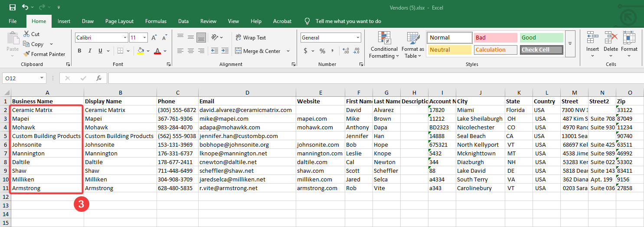The width and height of the screenshot is (644, 227).
Task: Click the Decrease Indent icon
Action: point(215,51)
